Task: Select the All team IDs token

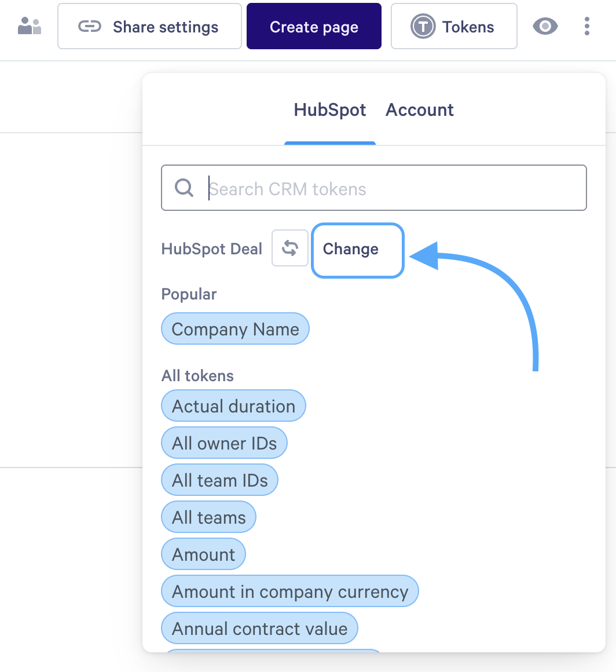Action: coord(219,480)
